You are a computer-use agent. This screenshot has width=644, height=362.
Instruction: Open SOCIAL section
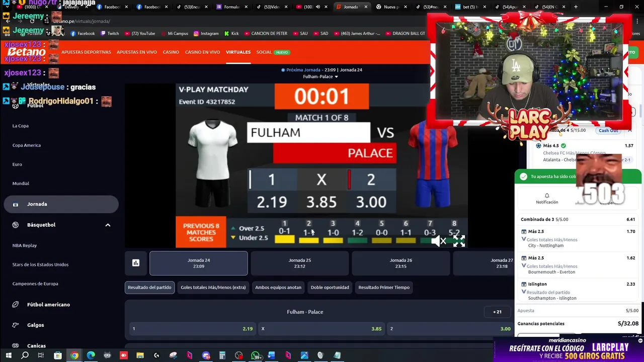[x=264, y=52]
